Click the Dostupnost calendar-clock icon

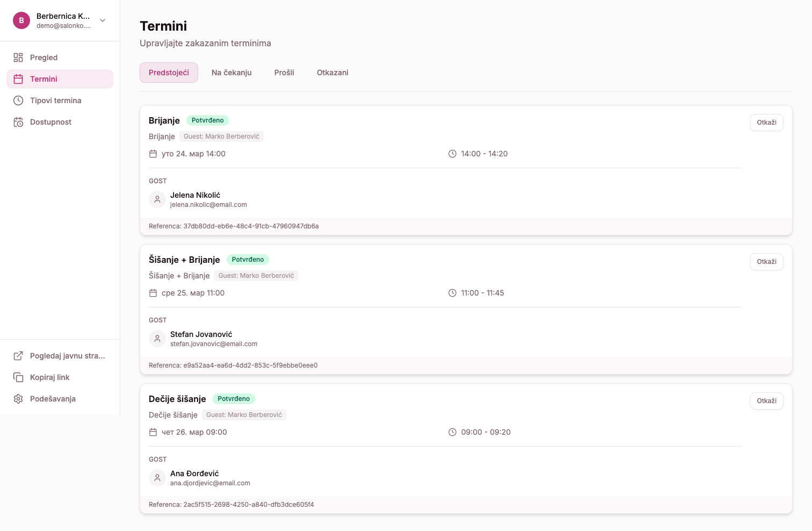point(18,122)
